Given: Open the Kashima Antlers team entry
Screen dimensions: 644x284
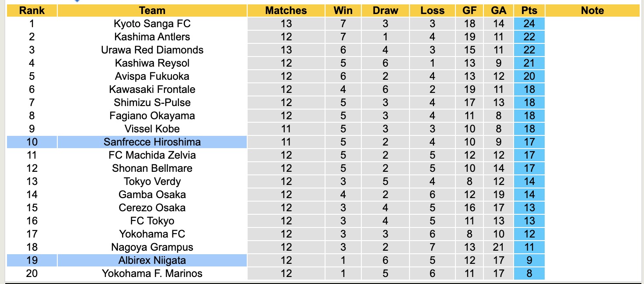Looking at the screenshot, I should click(152, 37).
